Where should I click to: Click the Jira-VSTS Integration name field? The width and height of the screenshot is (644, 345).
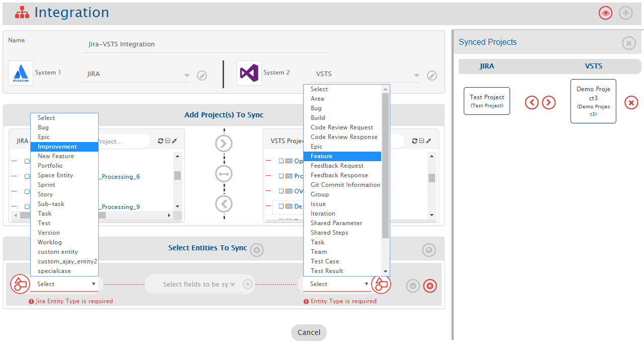[x=204, y=44]
